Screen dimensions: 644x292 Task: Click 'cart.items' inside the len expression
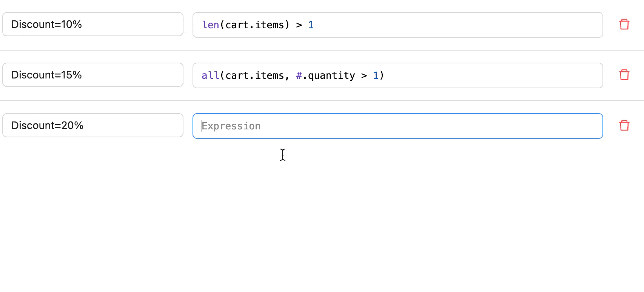click(x=254, y=25)
